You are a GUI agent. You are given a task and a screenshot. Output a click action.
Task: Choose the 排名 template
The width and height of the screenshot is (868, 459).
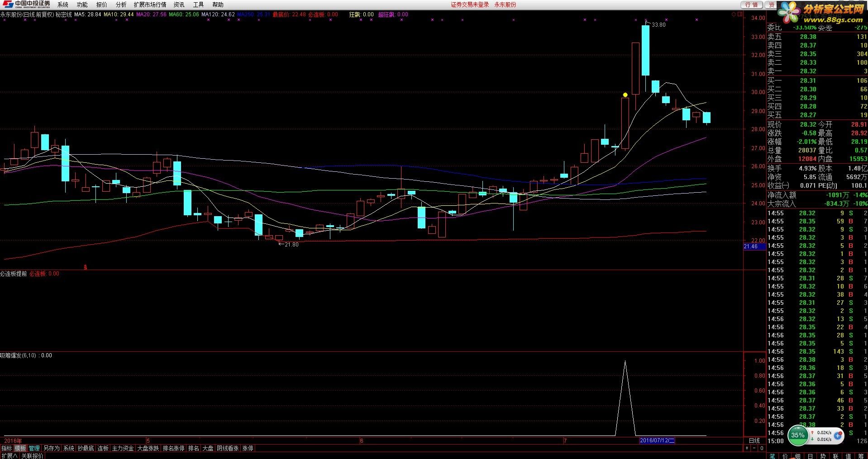point(193,448)
